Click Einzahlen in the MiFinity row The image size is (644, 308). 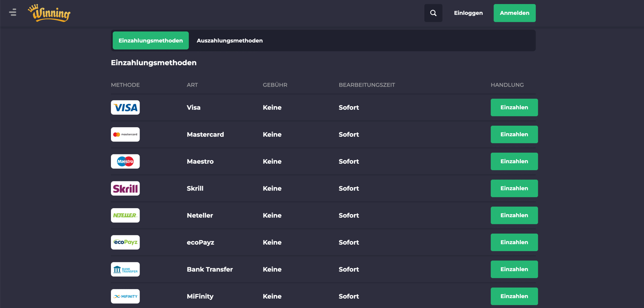(514, 296)
